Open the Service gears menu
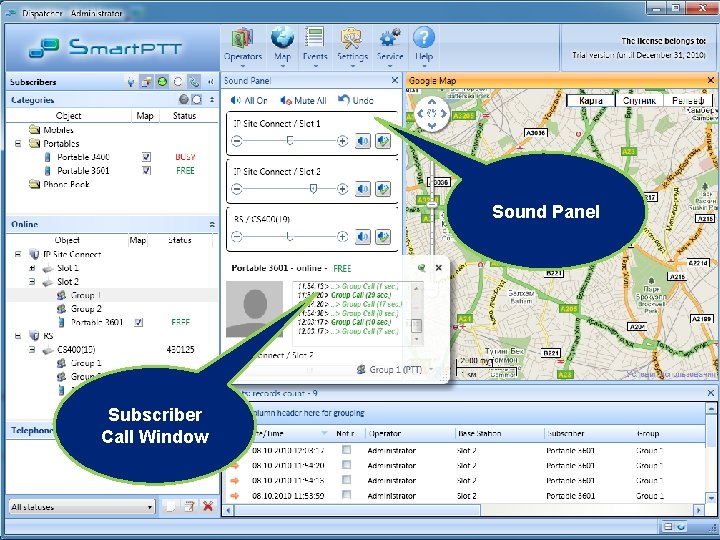The width and height of the screenshot is (720, 540). click(390, 45)
